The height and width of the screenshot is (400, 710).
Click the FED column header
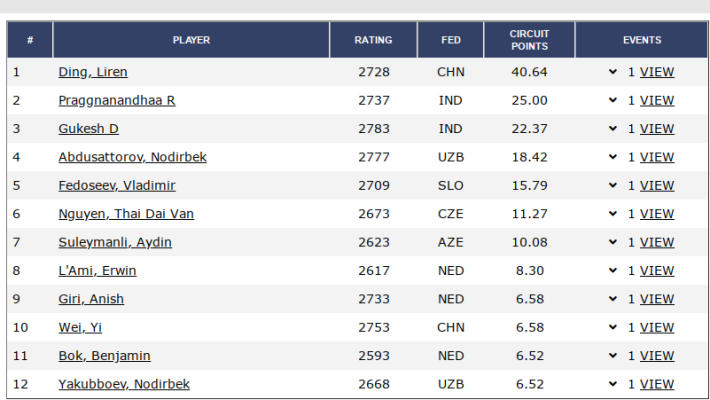pos(451,40)
